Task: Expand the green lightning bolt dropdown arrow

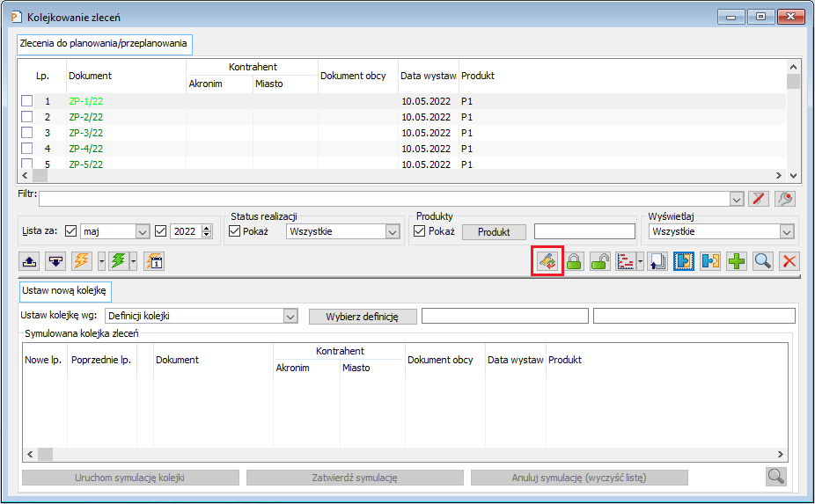Action: point(134,261)
